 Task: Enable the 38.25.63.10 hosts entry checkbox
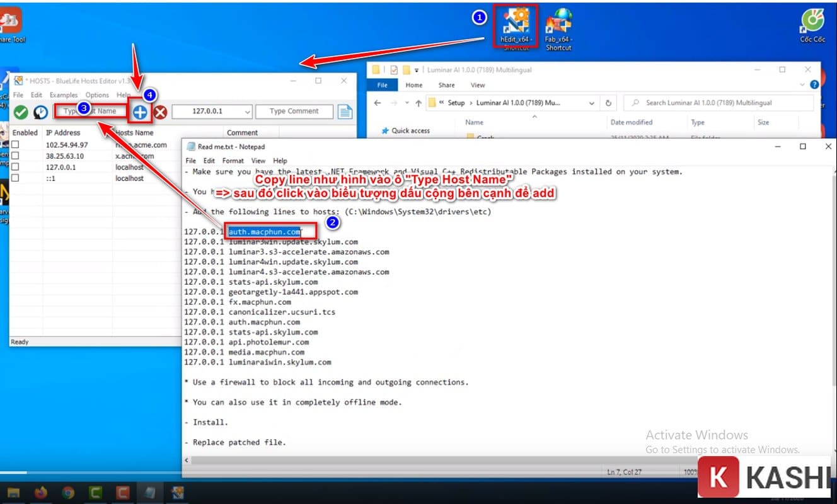click(x=15, y=156)
